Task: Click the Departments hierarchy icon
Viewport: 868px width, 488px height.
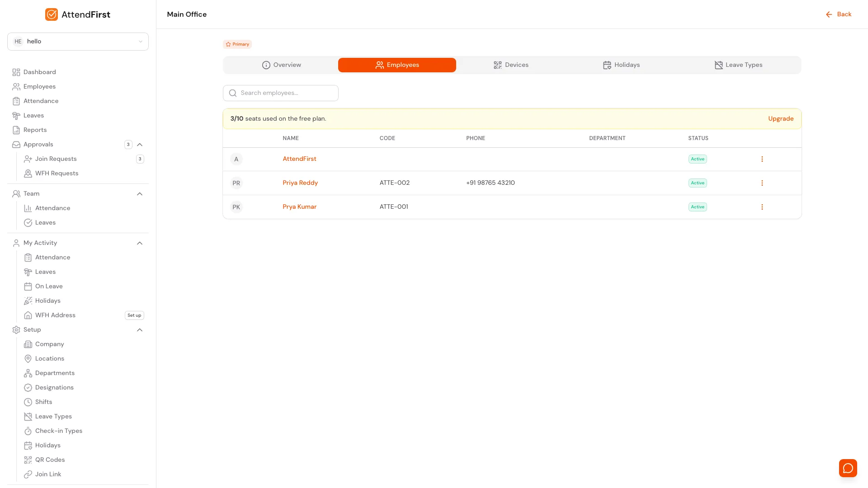Action: (x=28, y=373)
